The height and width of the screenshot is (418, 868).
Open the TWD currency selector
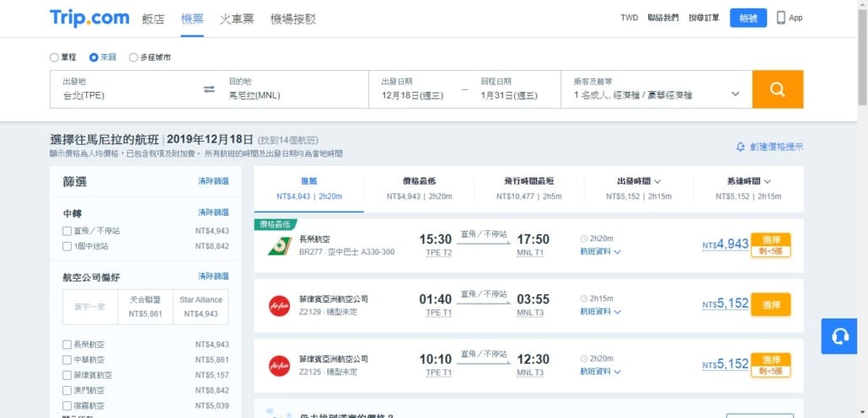click(x=629, y=18)
